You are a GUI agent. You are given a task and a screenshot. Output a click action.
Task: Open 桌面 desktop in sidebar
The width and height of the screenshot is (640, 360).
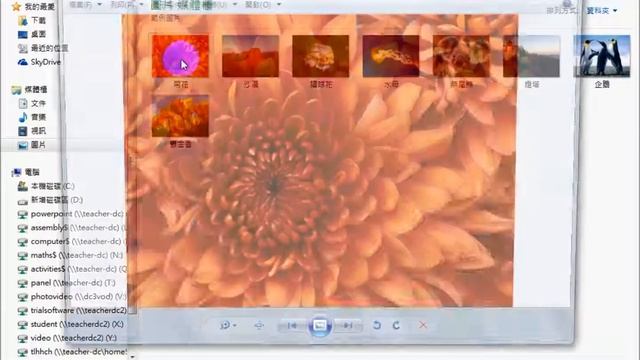point(33,34)
